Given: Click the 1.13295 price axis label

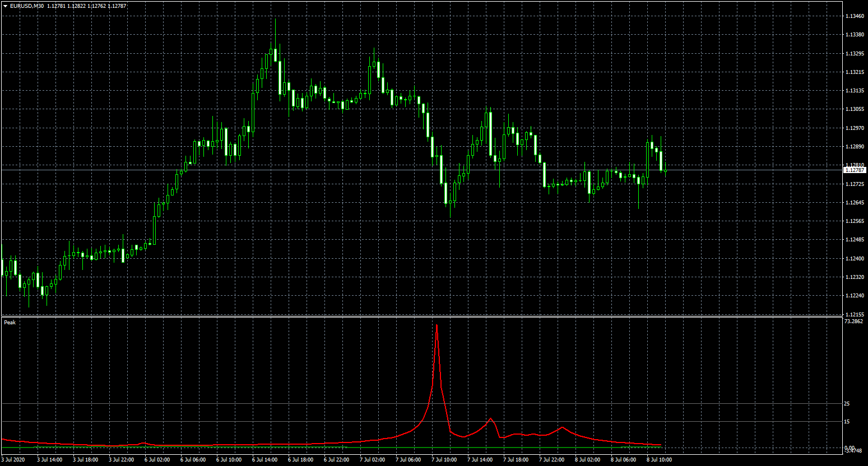Looking at the screenshot, I should (854, 54).
